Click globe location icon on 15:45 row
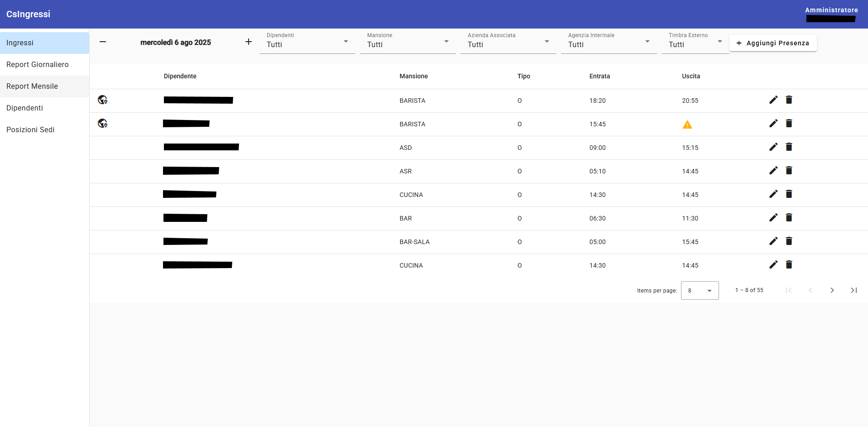 click(103, 123)
